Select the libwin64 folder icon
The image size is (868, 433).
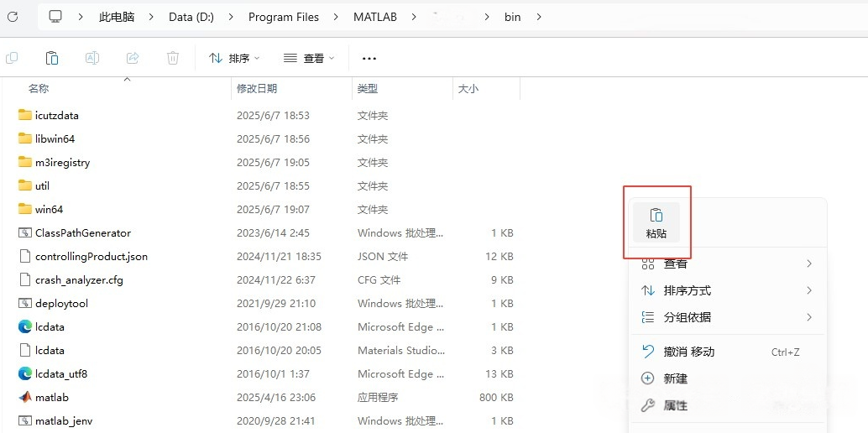point(25,138)
